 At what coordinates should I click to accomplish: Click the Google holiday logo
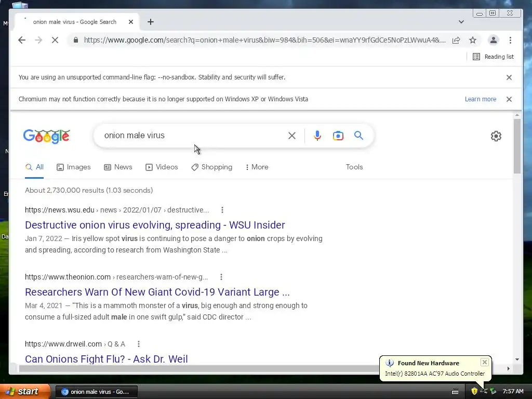(x=46, y=136)
